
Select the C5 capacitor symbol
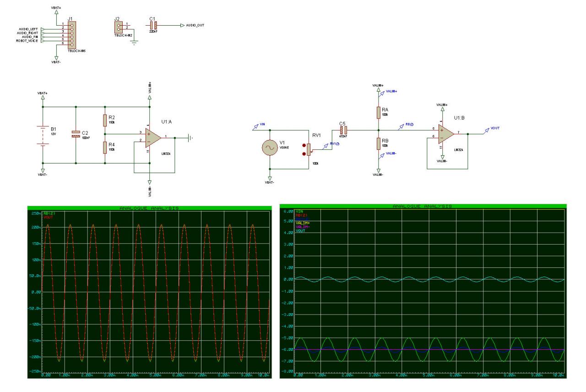[343, 130]
